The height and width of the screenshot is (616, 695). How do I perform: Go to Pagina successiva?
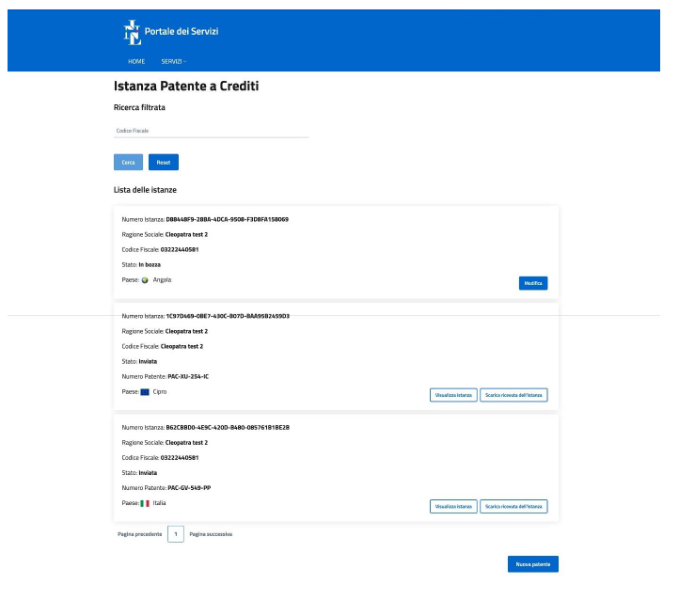click(x=211, y=534)
